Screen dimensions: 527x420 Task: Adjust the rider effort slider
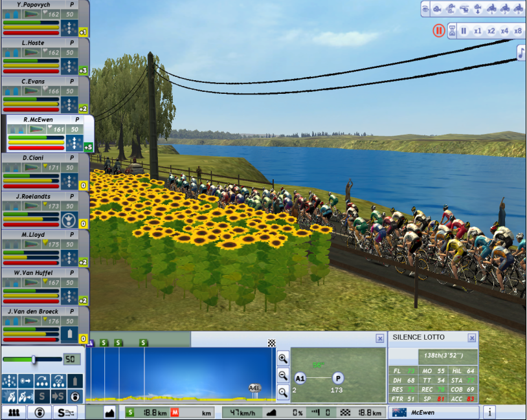click(x=34, y=359)
